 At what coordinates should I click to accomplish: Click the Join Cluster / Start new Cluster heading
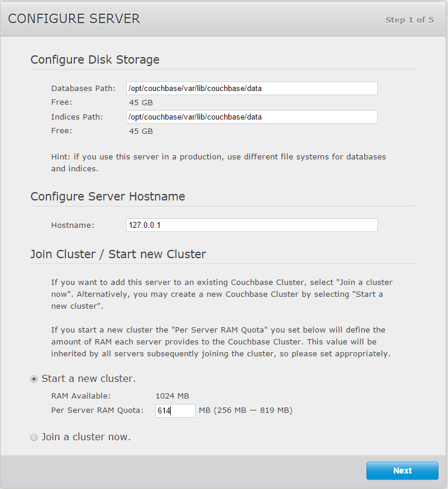pyautogui.click(x=118, y=254)
